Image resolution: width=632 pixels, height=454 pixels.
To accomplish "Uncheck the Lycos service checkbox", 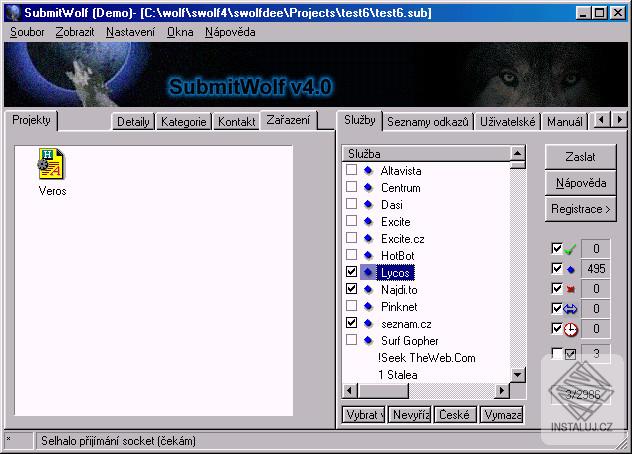I will click(351, 272).
